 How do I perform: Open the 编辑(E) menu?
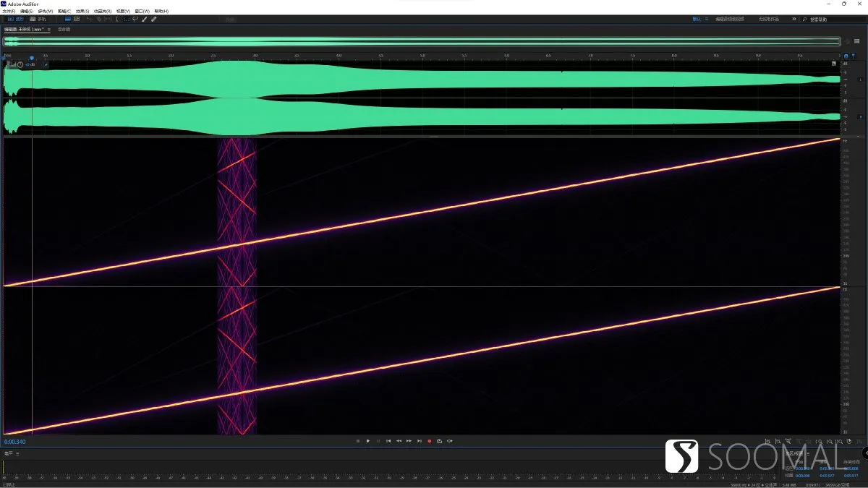coord(27,12)
